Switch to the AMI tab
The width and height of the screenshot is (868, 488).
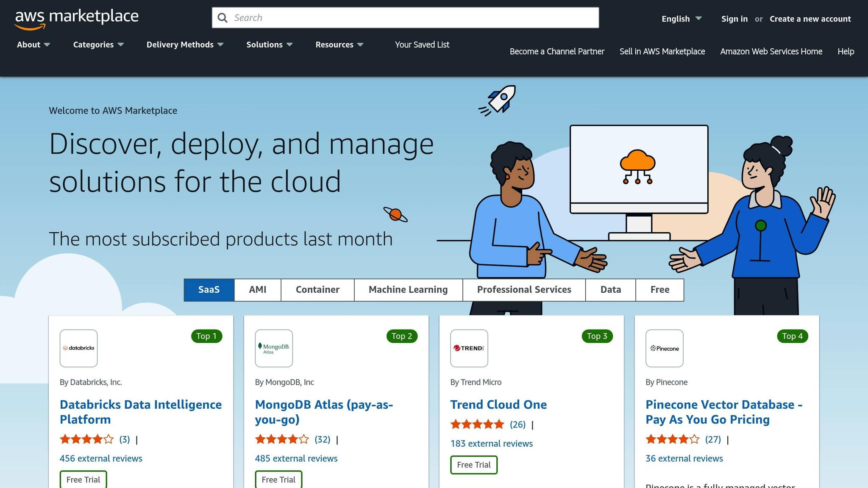pos(258,290)
